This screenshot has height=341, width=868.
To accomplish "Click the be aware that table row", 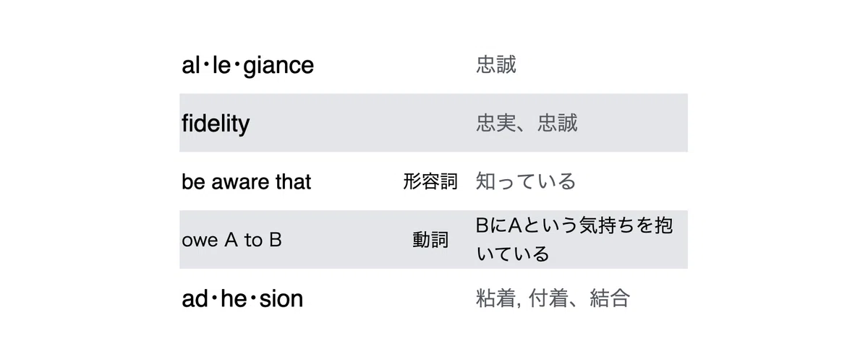I will click(x=433, y=181).
